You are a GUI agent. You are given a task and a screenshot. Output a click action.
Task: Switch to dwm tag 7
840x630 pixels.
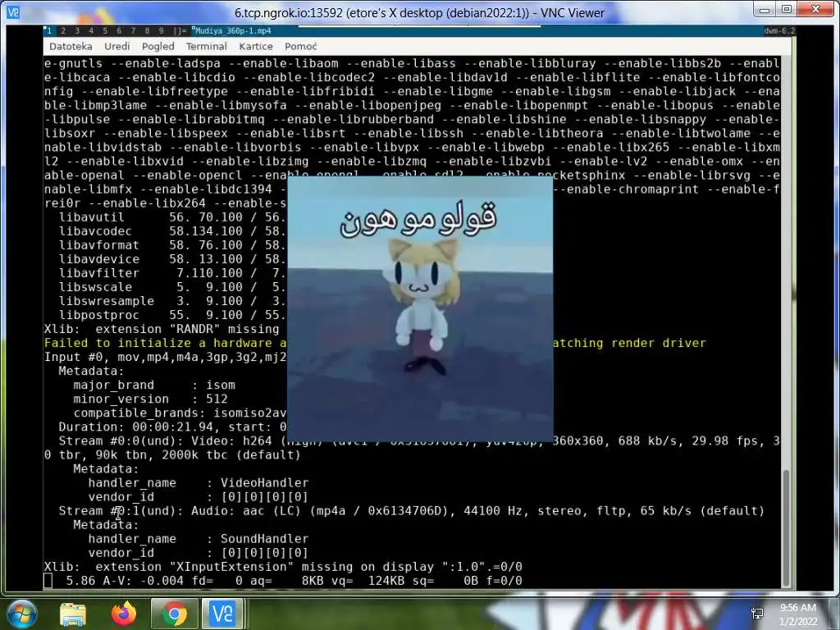click(x=133, y=31)
